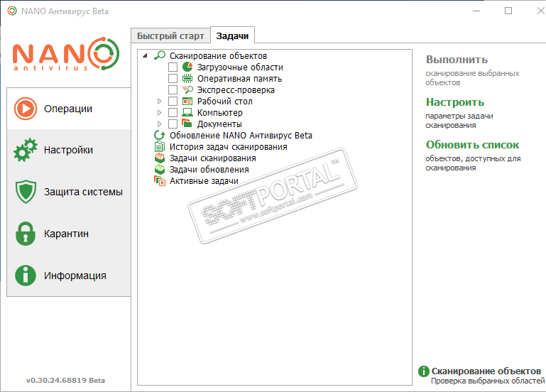Click version text v0.30.24.68819 Beta
The image size is (546, 392).
65,380
